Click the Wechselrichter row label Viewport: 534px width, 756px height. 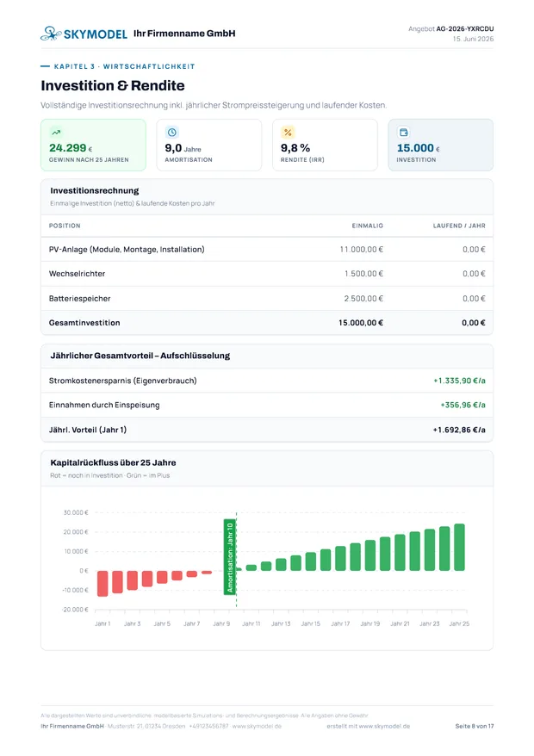coord(77,273)
